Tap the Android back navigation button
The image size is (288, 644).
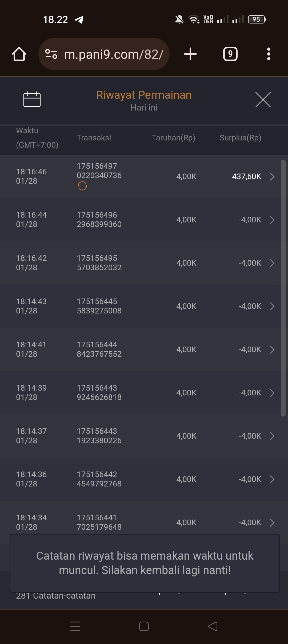click(x=213, y=626)
